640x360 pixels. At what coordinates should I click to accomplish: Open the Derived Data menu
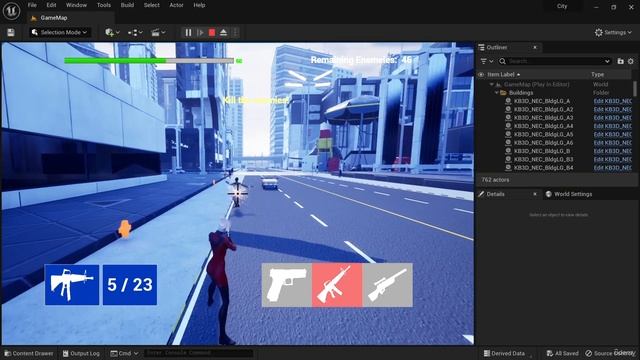[504, 353]
